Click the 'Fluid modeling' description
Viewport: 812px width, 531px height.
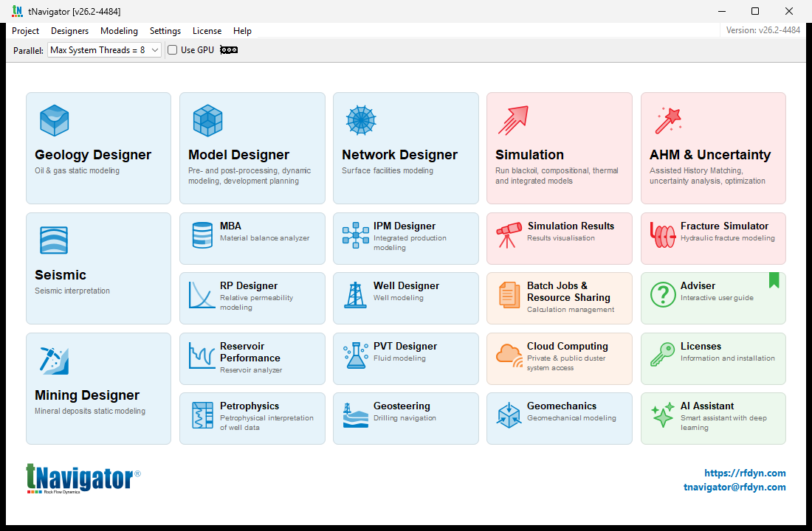(399, 358)
